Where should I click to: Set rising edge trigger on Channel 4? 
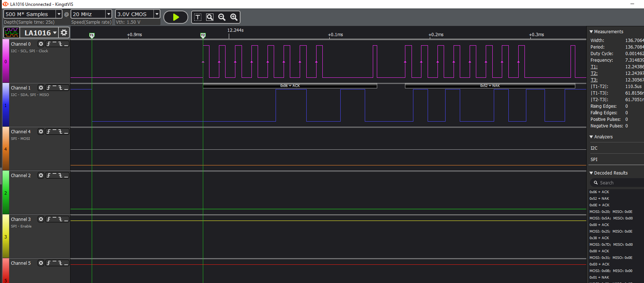[49, 131]
